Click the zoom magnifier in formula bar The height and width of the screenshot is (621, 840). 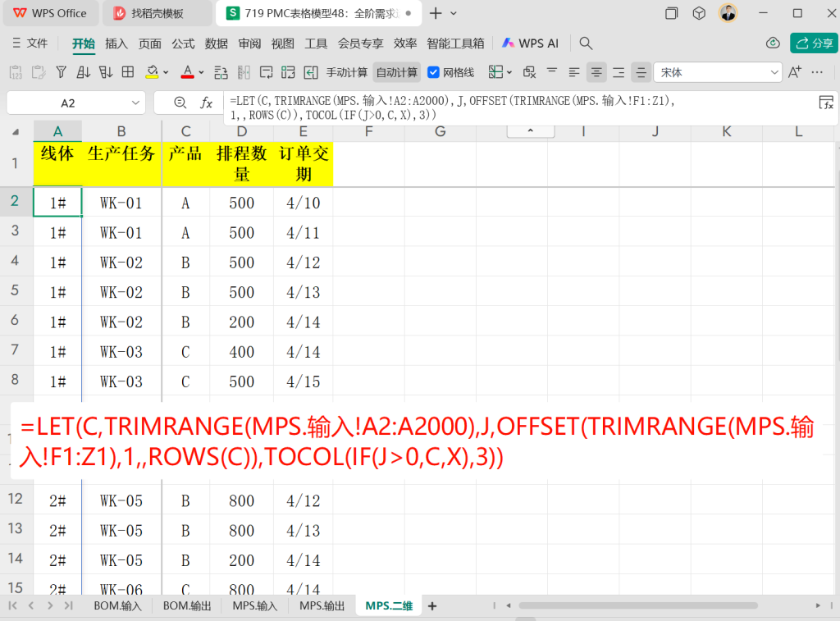click(180, 103)
